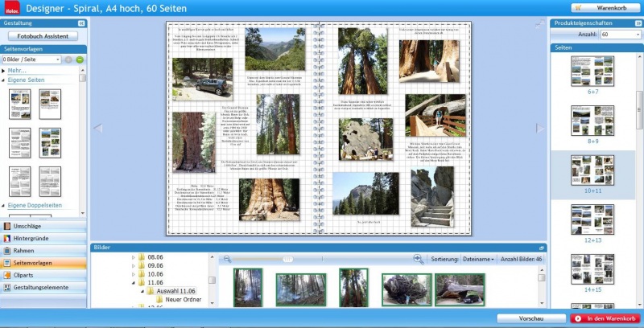Launch the Fotobuch Assistent
The width and height of the screenshot is (644, 328).
(43, 36)
